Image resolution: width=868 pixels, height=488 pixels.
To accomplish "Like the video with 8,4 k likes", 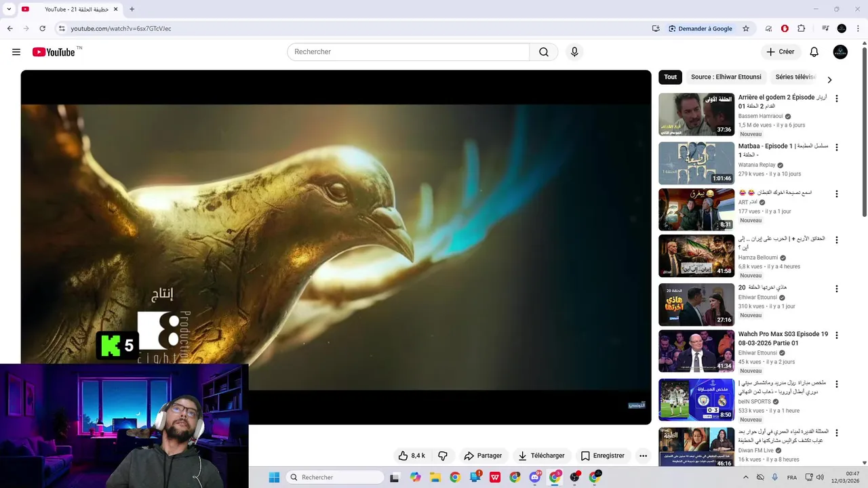I will pos(412,455).
